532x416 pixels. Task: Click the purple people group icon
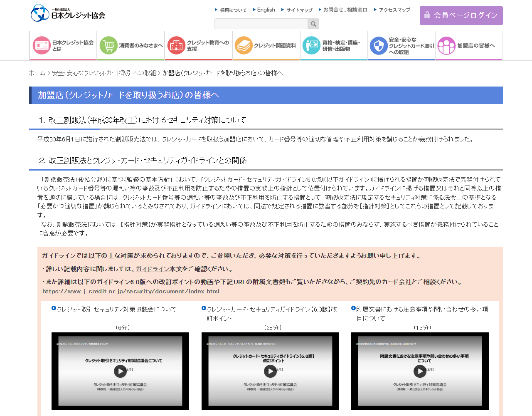(x=446, y=45)
